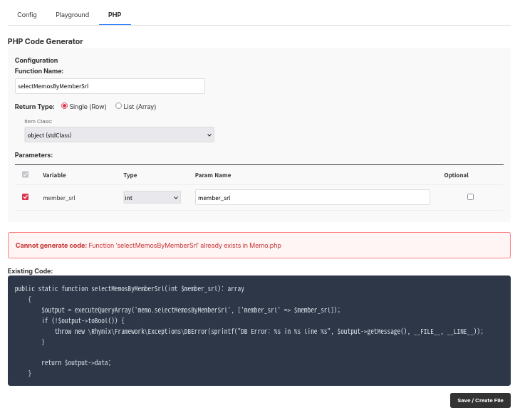Click the PHP Code Generator heading
The image size is (520, 420).
45,42
